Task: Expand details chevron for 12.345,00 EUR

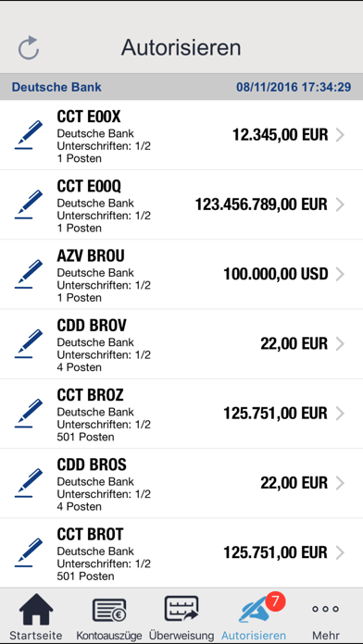Action: (340, 135)
